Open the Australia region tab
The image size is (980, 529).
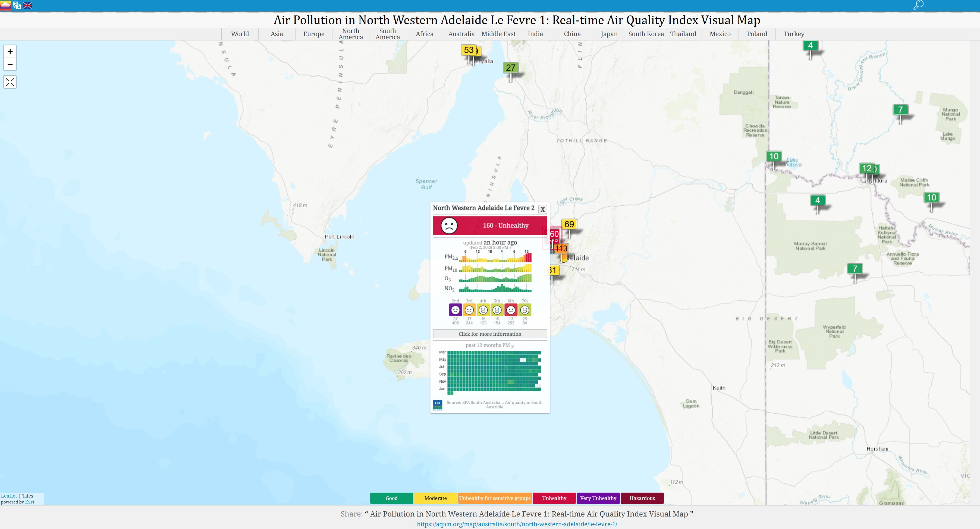pyautogui.click(x=461, y=34)
